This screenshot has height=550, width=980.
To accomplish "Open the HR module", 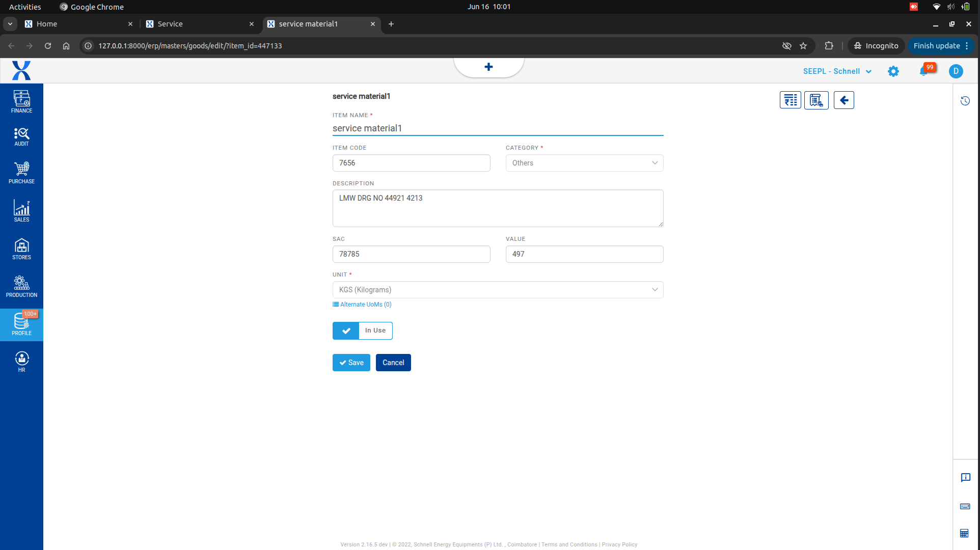I will (21, 362).
